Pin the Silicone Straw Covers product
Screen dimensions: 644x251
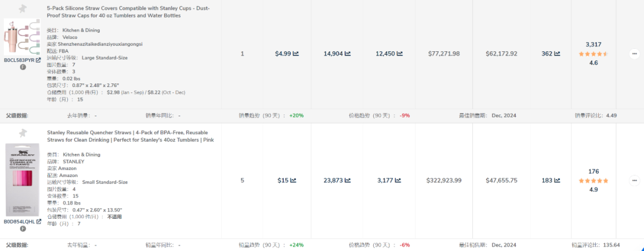pos(23,8)
